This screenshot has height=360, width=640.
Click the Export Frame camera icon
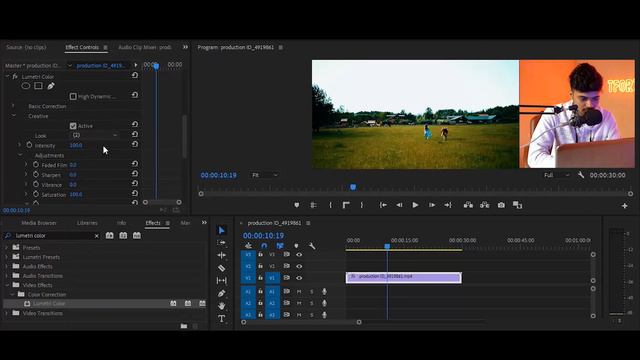tap(501, 205)
